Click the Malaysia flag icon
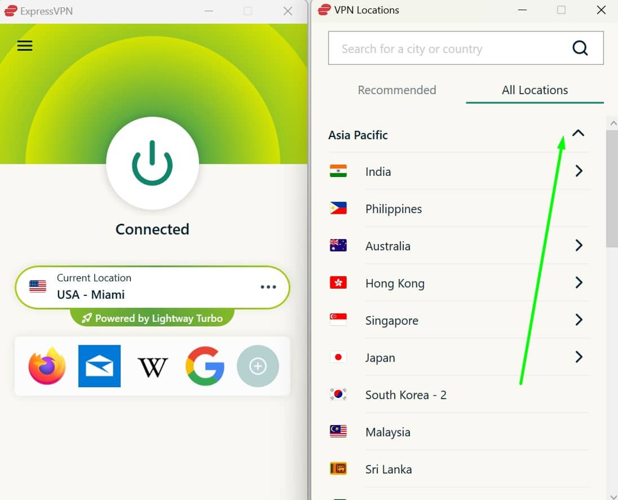This screenshot has height=500, width=618. click(x=338, y=431)
